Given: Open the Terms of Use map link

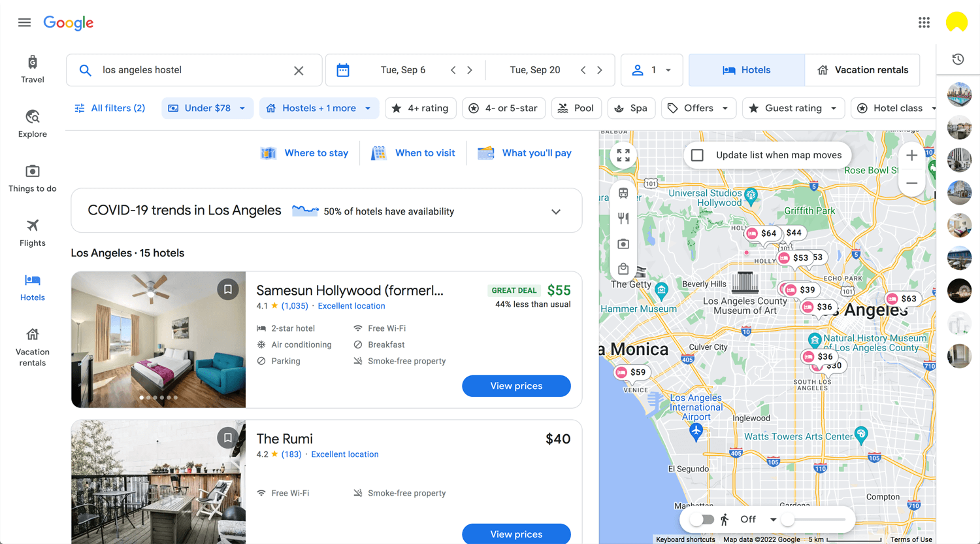Looking at the screenshot, I should pyautogui.click(x=911, y=539).
